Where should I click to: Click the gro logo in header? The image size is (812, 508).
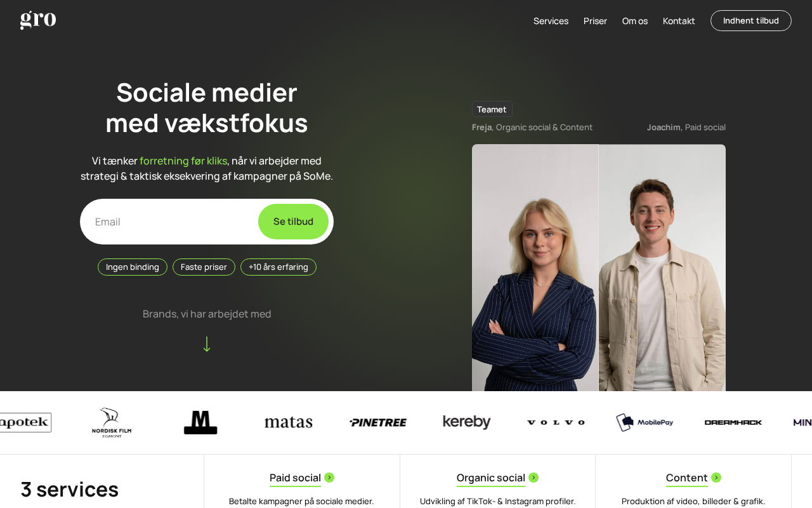pos(38,20)
